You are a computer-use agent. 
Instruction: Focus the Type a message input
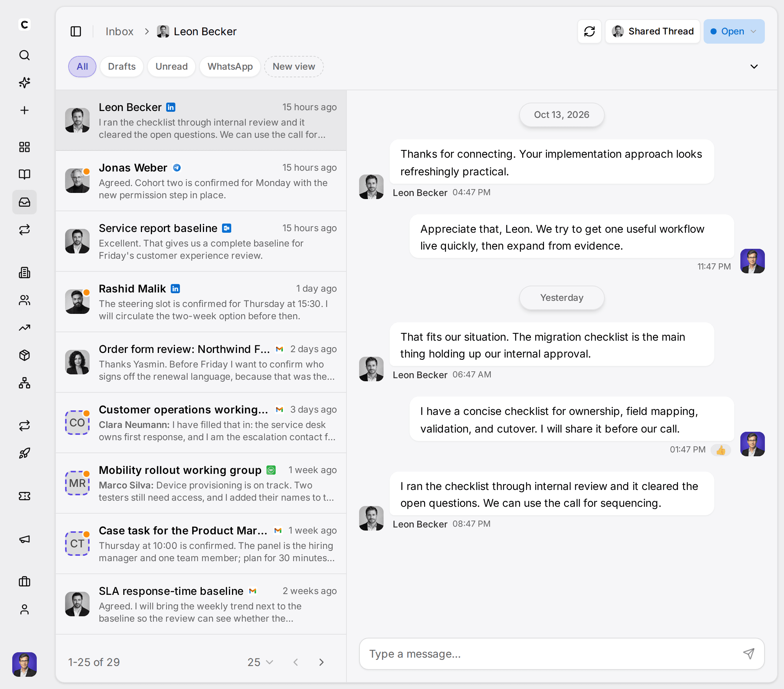[562, 654]
